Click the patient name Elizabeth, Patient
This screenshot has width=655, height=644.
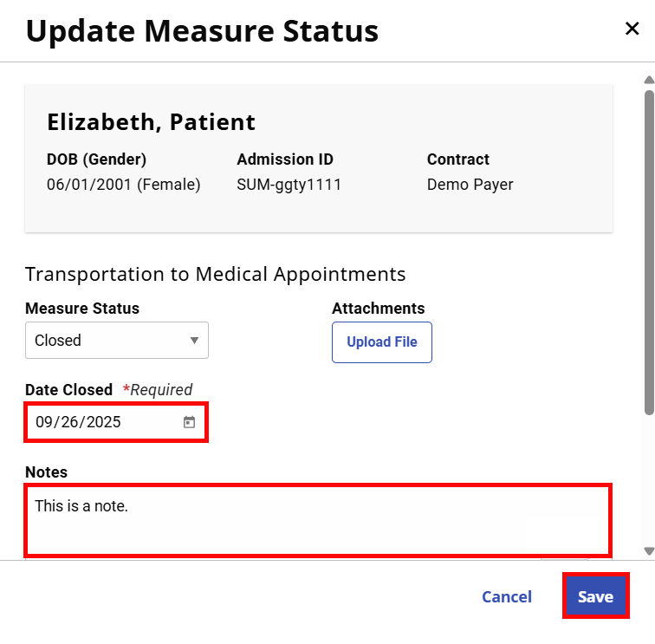pyautogui.click(x=151, y=122)
